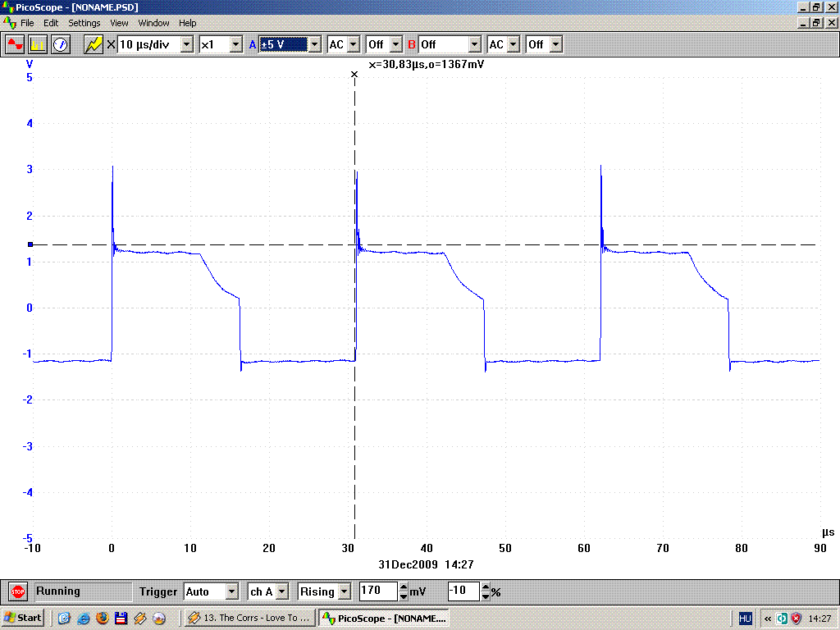Click the Start button
Screen dimensions: 840x630
[23, 619]
